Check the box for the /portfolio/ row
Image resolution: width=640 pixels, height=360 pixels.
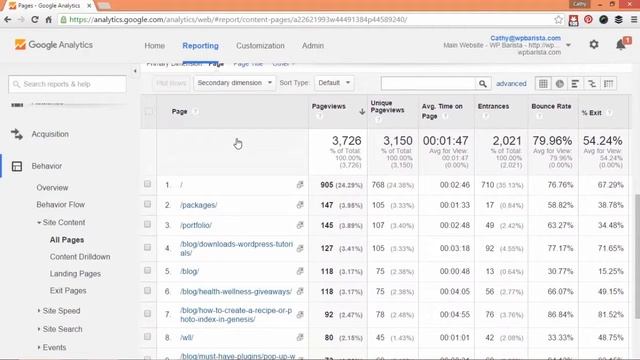147,224
